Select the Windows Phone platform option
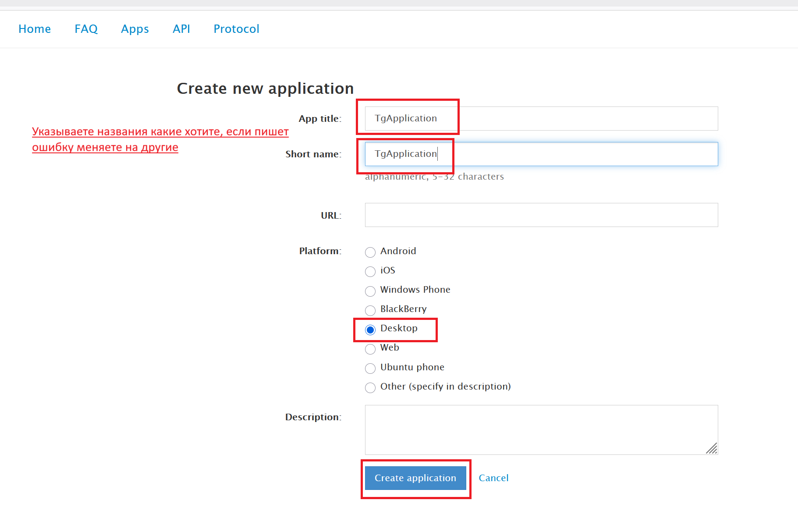798x532 pixels. [370, 291]
